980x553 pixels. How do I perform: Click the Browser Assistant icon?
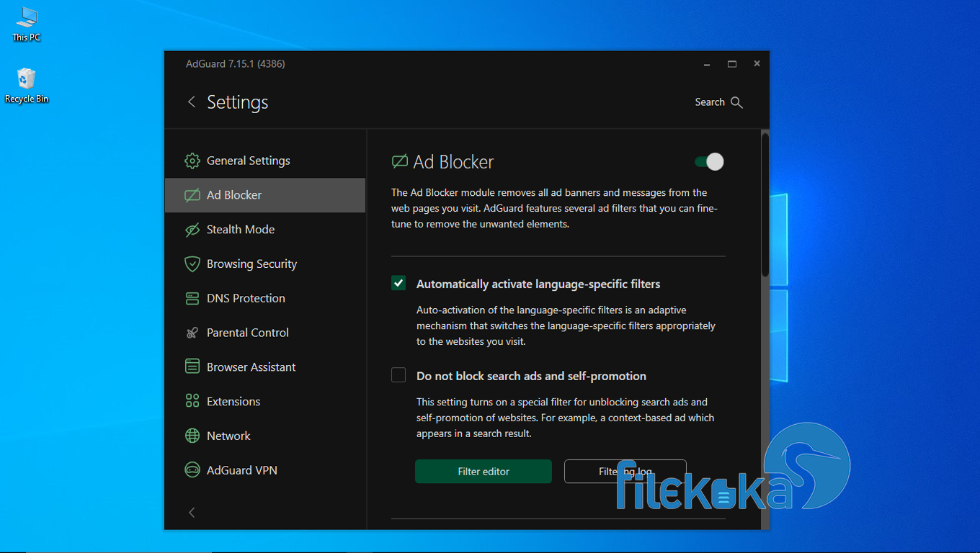point(192,367)
